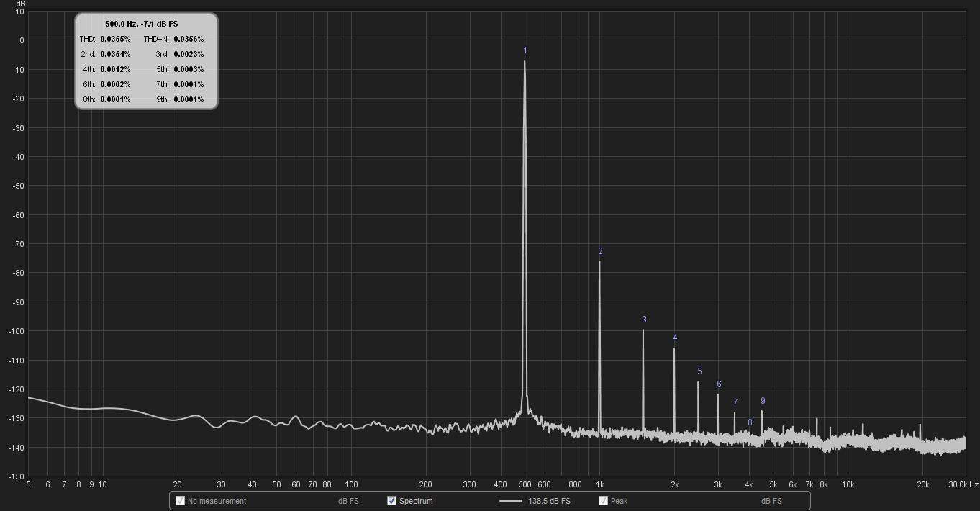Click the Spectrum trace line colour sample
Viewport: 980px width, 511px height.
(x=510, y=501)
